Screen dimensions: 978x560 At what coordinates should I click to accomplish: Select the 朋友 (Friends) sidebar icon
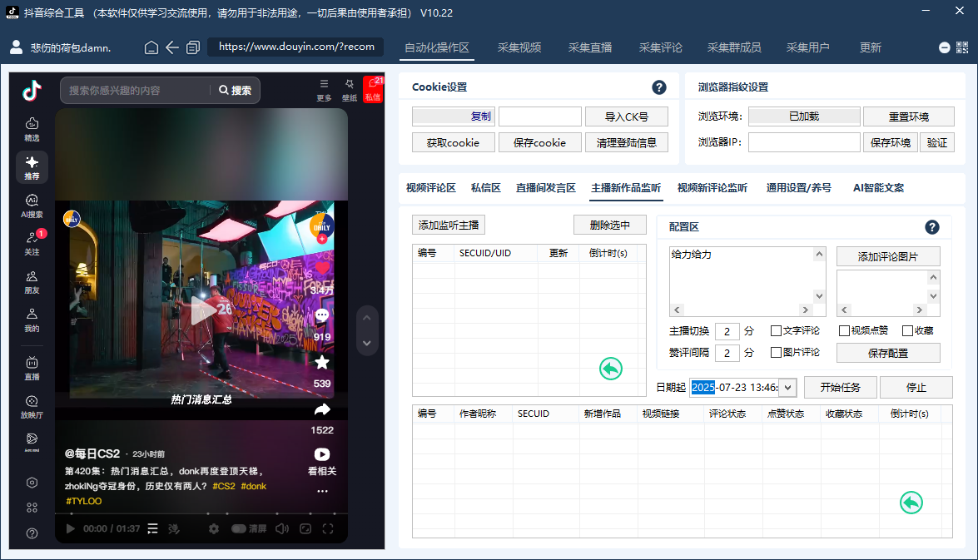(32, 280)
